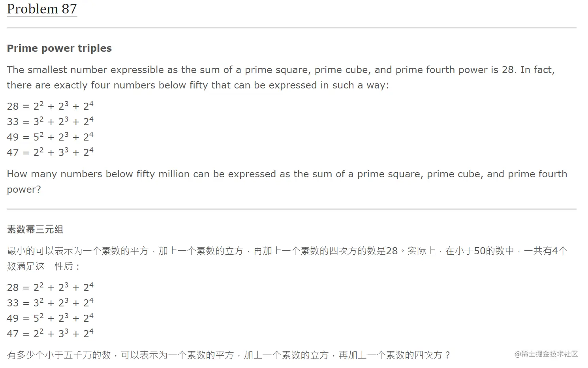
Task: Click the 47 equation in the English section
Action: (x=50, y=152)
